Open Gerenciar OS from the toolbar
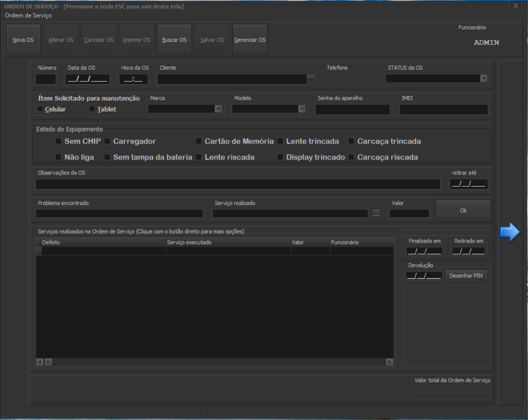The height and width of the screenshot is (420, 528). [250, 40]
